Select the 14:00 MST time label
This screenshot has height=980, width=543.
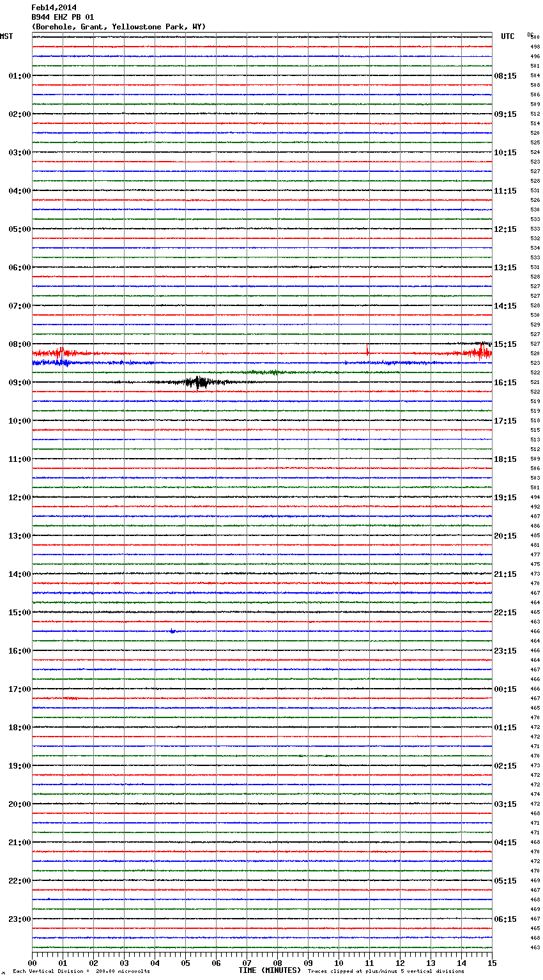(x=20, y=574)
